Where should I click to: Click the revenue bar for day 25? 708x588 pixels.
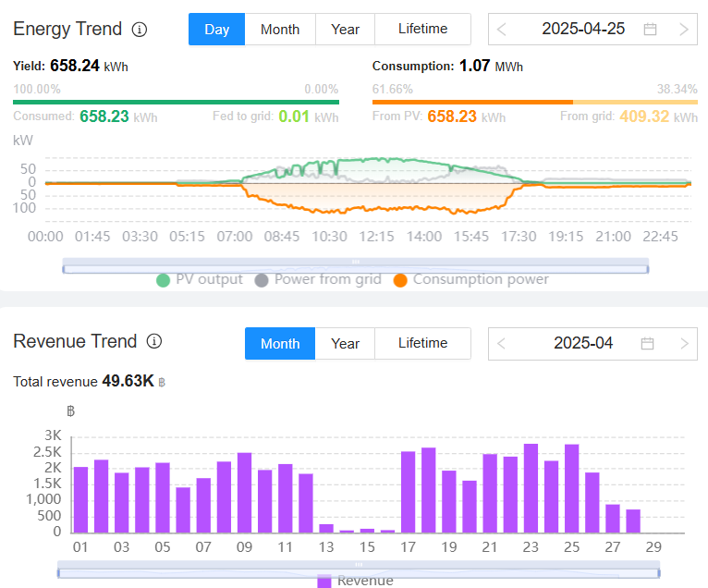tap(571, 489)
